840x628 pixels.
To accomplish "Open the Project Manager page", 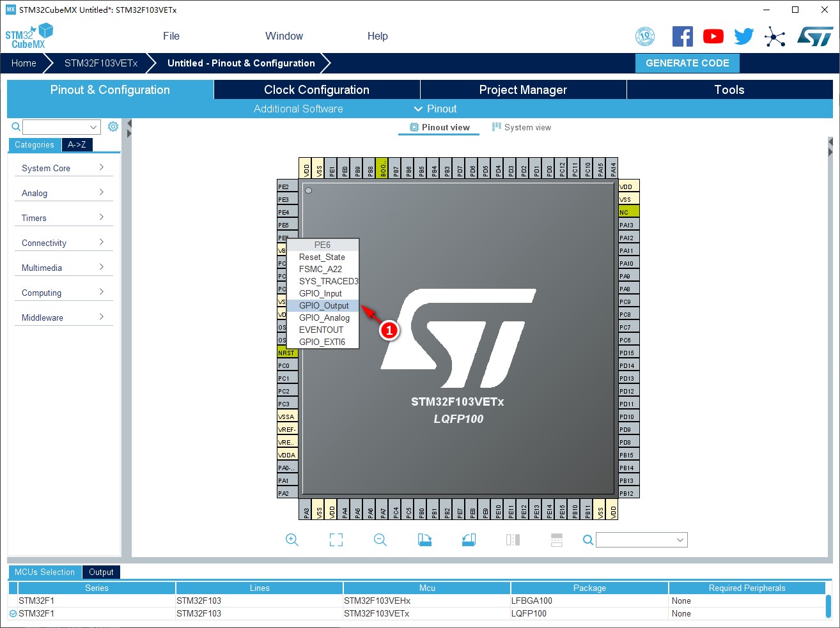I will [523, 89].
